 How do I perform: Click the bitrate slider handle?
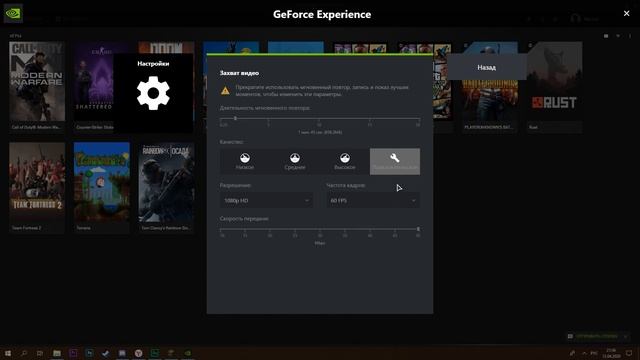click(x=418, y=229)
